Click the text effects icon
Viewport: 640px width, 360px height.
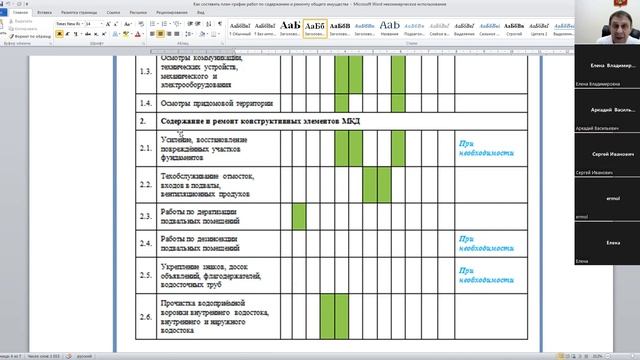click(115, 34)
